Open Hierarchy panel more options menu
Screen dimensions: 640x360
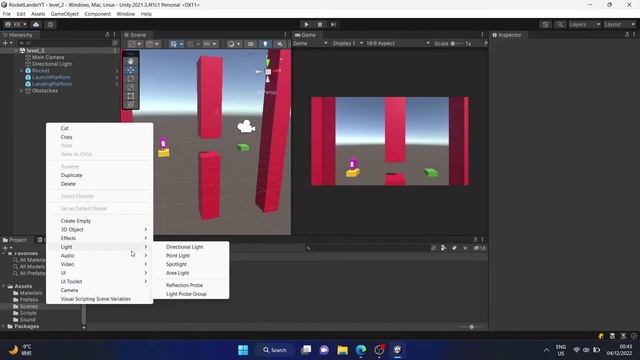click(114, 35)
